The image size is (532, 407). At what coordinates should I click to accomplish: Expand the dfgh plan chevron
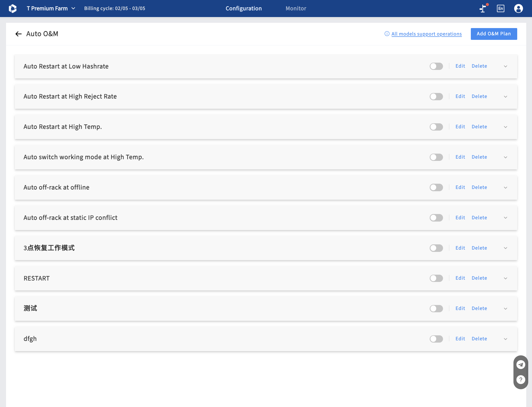505,339
